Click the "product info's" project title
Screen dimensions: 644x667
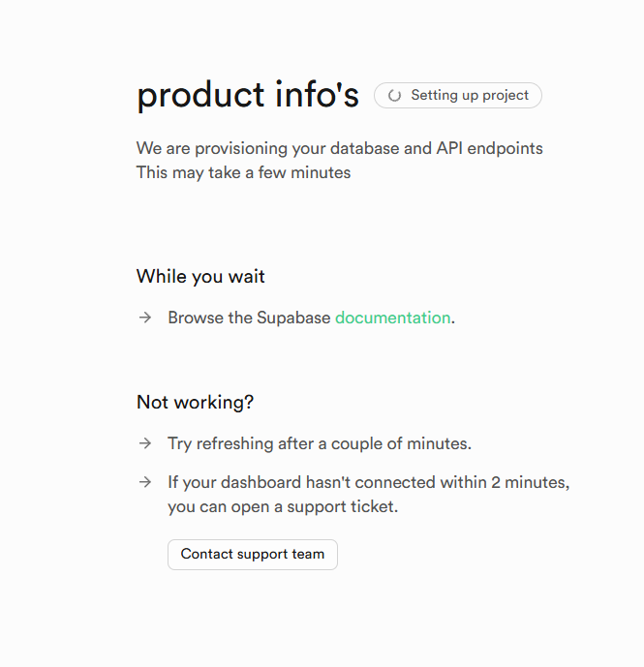coord(248,95)
